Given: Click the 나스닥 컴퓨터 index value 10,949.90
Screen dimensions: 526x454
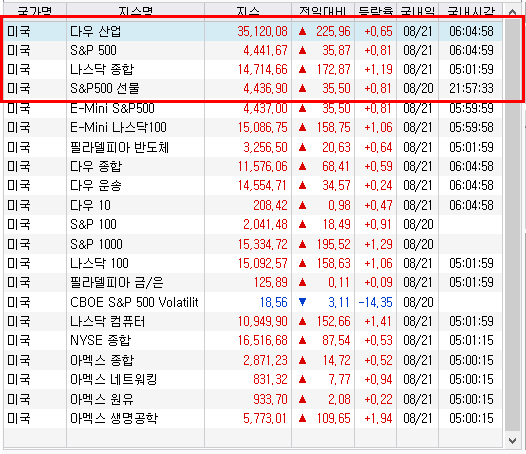Looking at the screenshot, I should (x=263, y=321).
